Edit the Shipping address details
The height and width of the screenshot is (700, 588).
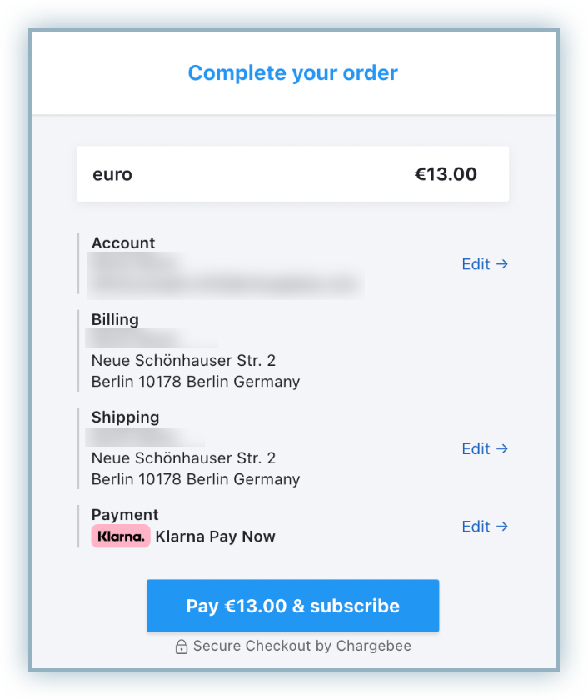485,448
